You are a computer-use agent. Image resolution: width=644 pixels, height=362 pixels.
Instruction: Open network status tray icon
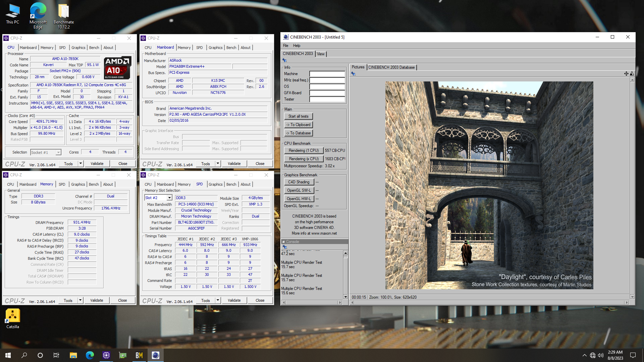(x=593, y=355)
